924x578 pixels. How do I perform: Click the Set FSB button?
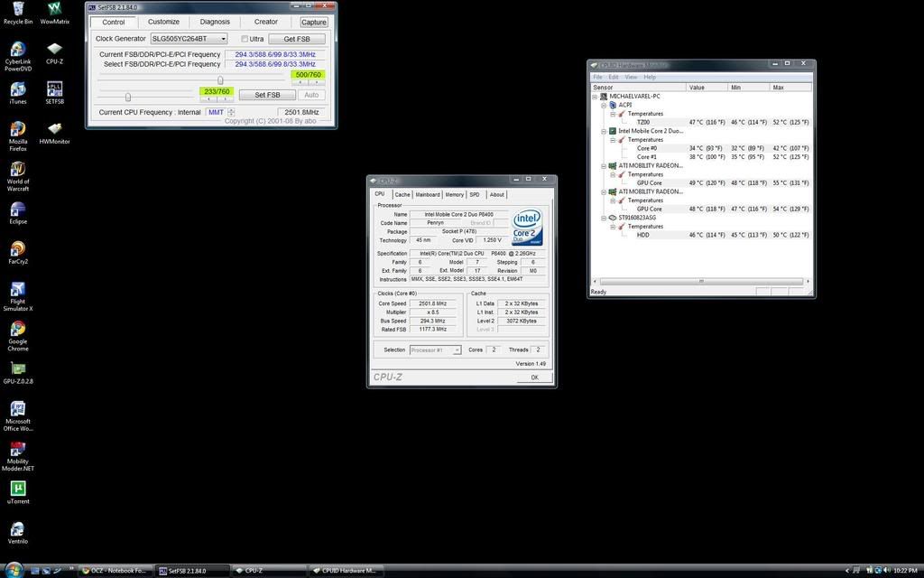pos(267,95)
